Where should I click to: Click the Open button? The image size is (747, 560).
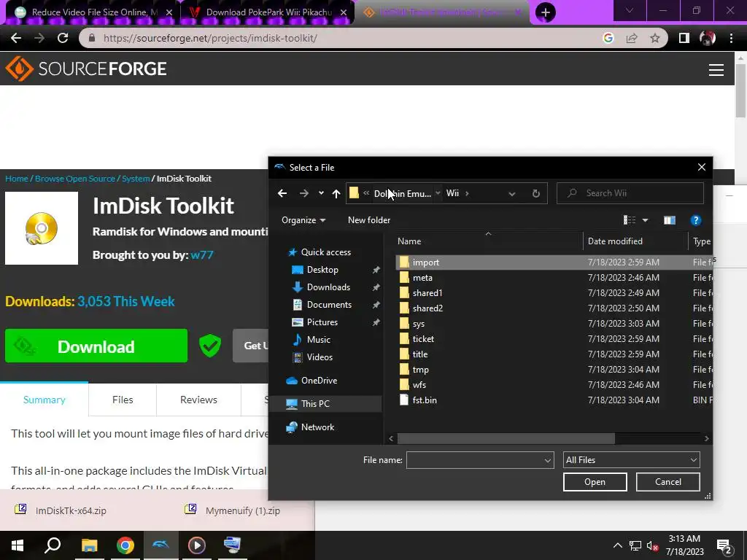pos(595,482)
